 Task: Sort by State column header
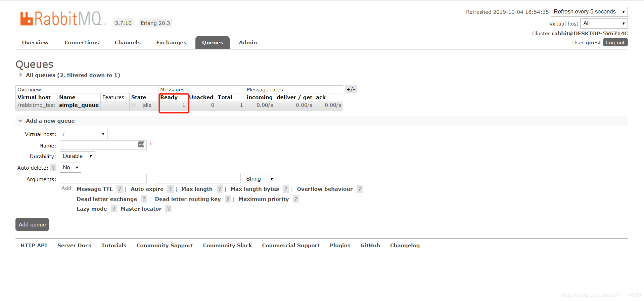coord(139,97)
